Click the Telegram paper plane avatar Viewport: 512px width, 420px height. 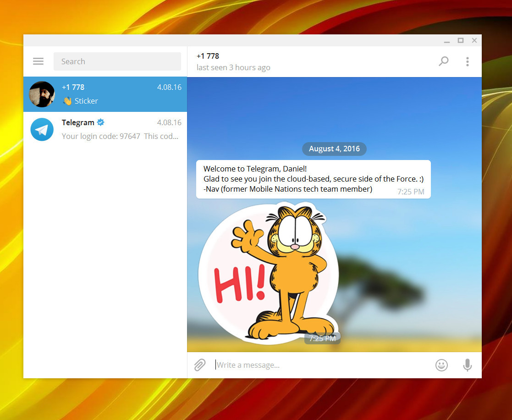pyautogui.click(x=42, y=129)
